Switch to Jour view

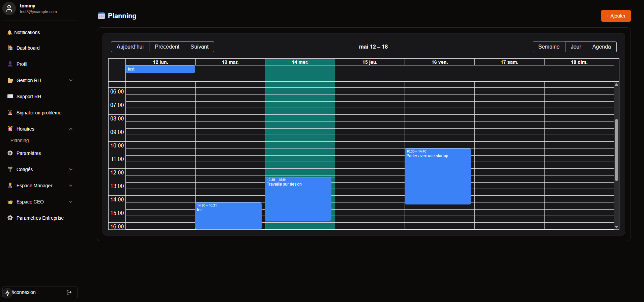(576, 47)
